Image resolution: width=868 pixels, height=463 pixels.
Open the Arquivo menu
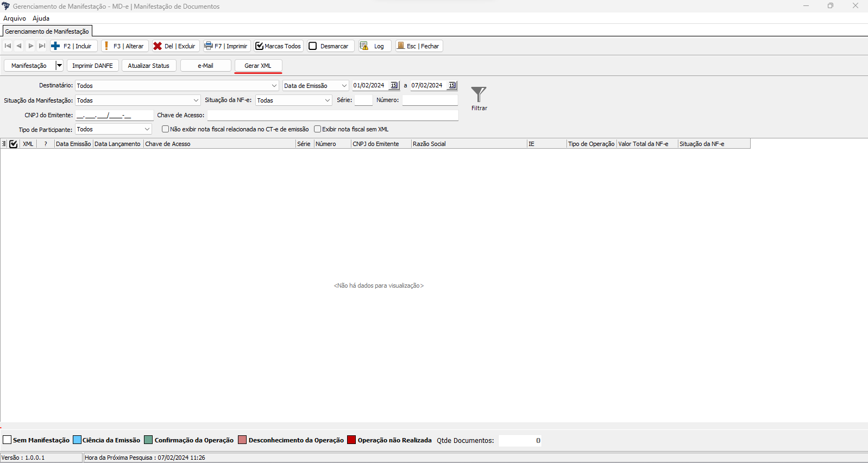coord(15,18)
